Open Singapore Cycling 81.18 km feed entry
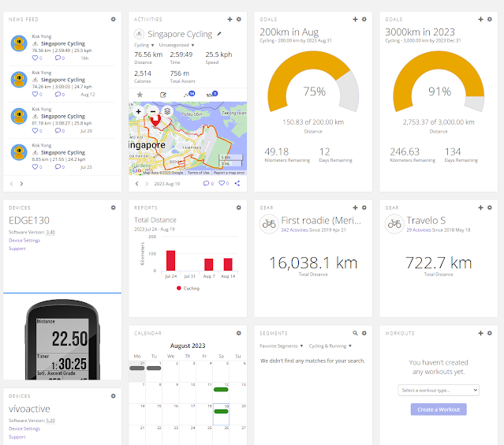The height and width of the screenshot is (445, 504). [x=63, y=116]
